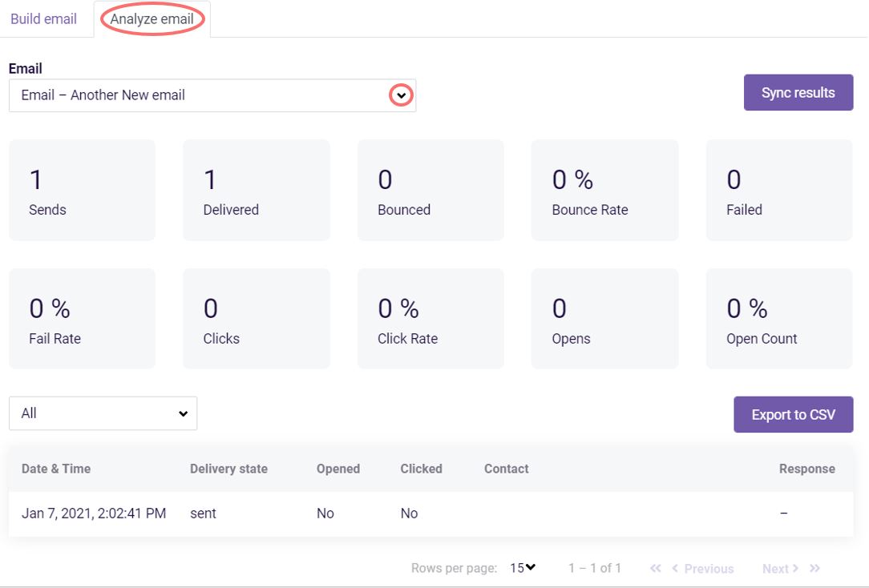The image size is (869, 588).
Task: Click the single right chevron beside Next
Action: click(795, 568)
